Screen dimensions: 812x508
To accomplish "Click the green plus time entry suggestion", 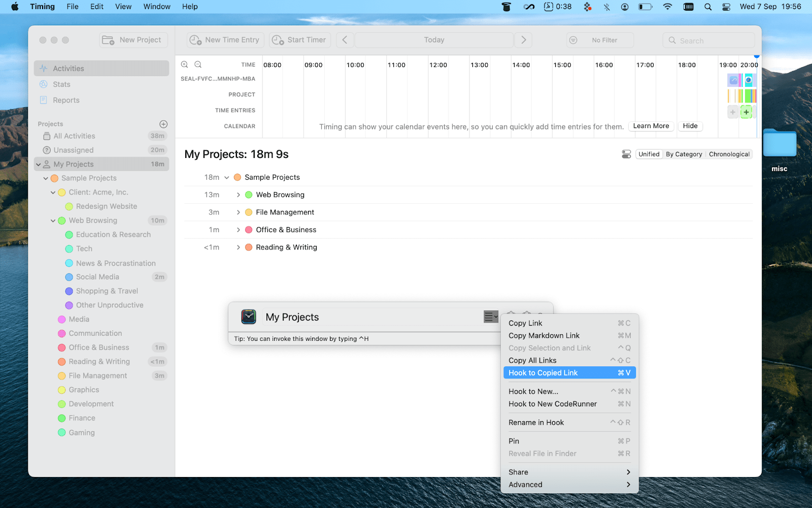I will [746, 112].
